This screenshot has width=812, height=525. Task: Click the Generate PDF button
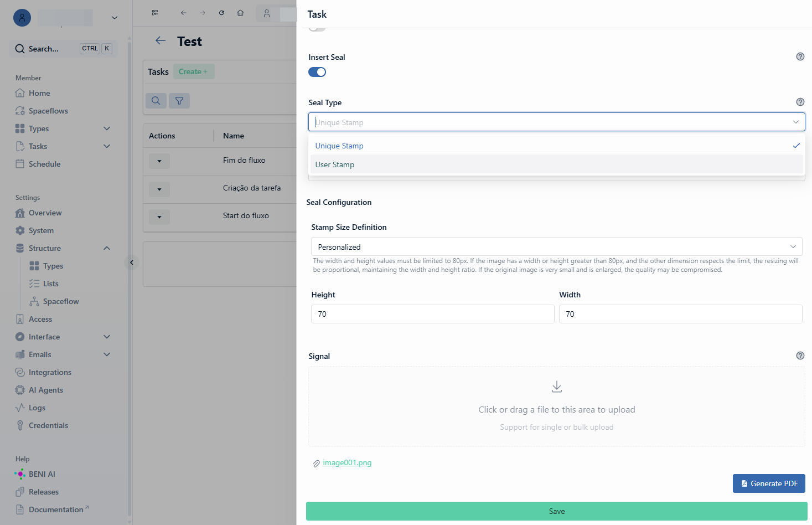tap(769, 483)
